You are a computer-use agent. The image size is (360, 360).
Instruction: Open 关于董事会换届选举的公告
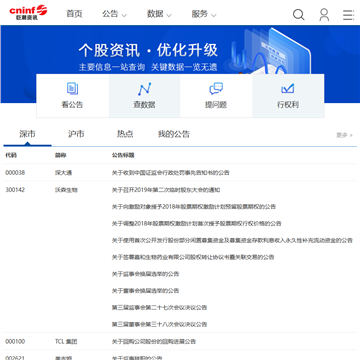point(145,291)
